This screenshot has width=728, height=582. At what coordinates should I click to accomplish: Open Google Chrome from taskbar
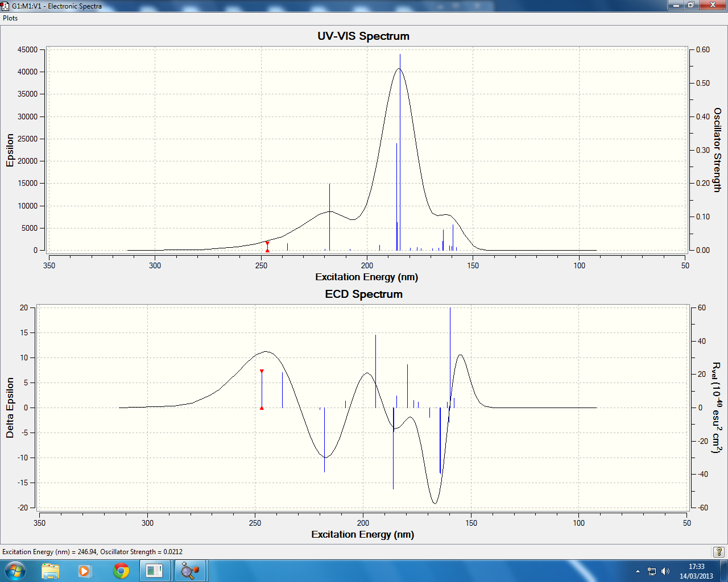click(121, 571)
